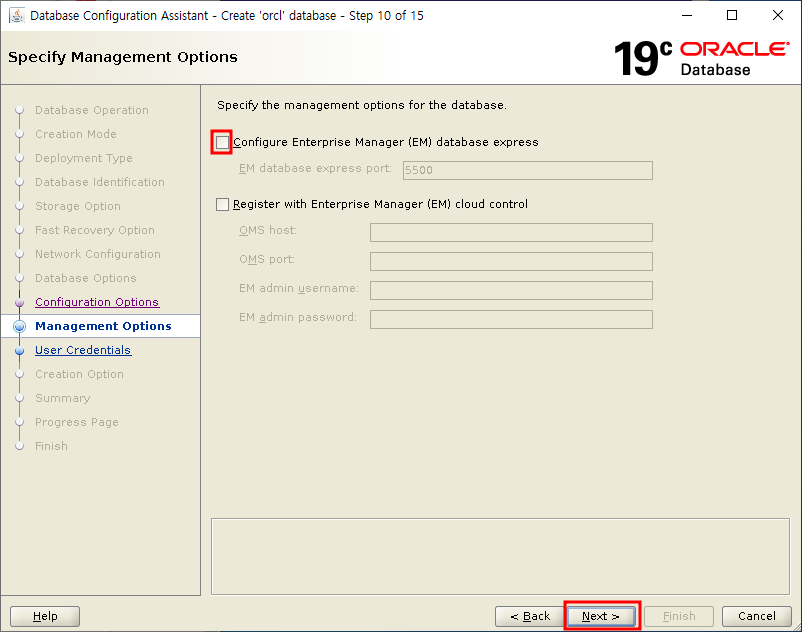
Task: Click Progress Page step in sidebar
Action: [77, 422]
